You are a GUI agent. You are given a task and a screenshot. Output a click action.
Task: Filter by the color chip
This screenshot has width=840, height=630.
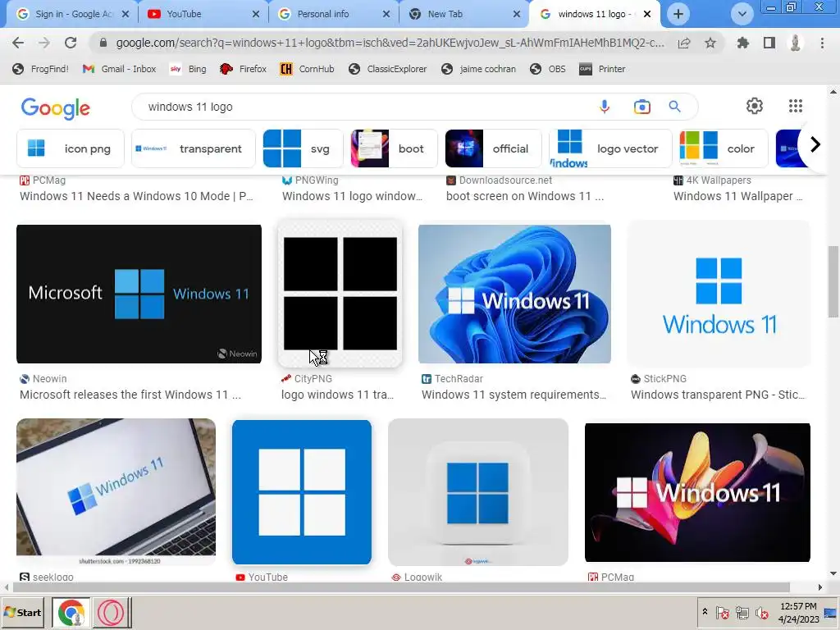[x=724, y=148]
